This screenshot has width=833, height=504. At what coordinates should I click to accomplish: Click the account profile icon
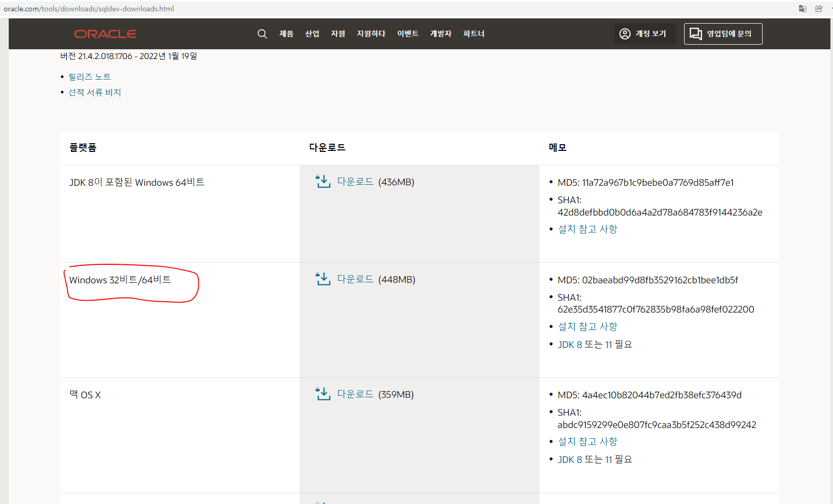(625, 34)
